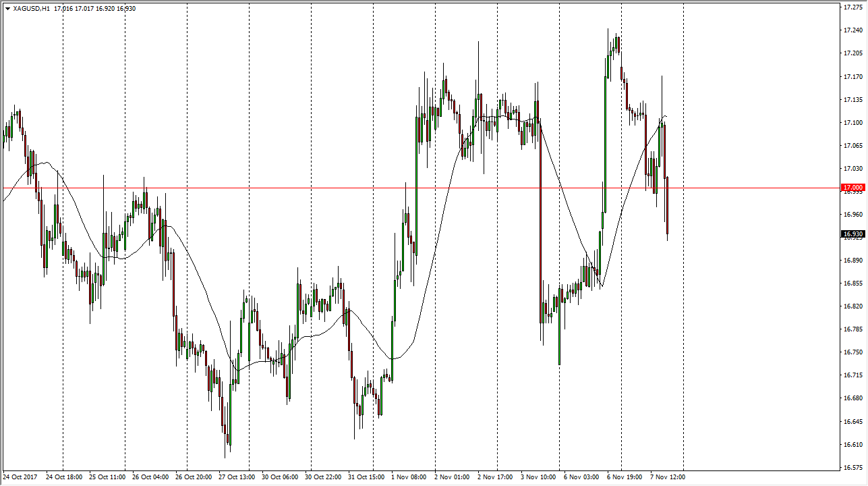Click the 24 Oct 2017 date label
Image resolution: width=868 pixels, height=486 pixels.
[x=22, y=477]
